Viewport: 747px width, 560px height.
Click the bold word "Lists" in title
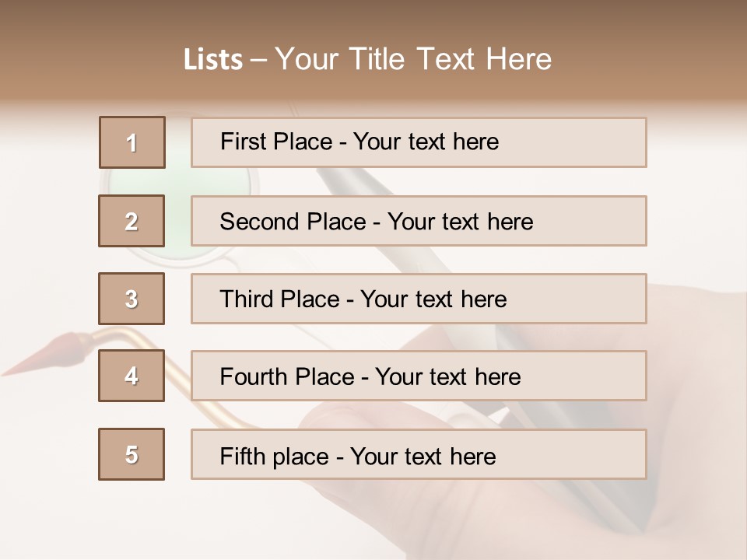pyautogui.click(x=212, y=60)
